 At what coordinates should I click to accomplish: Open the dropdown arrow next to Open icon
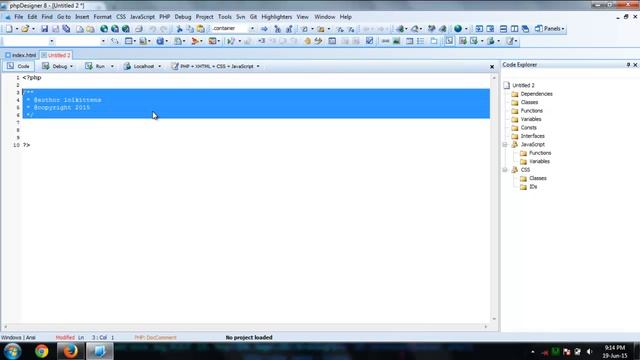point(33,29)
